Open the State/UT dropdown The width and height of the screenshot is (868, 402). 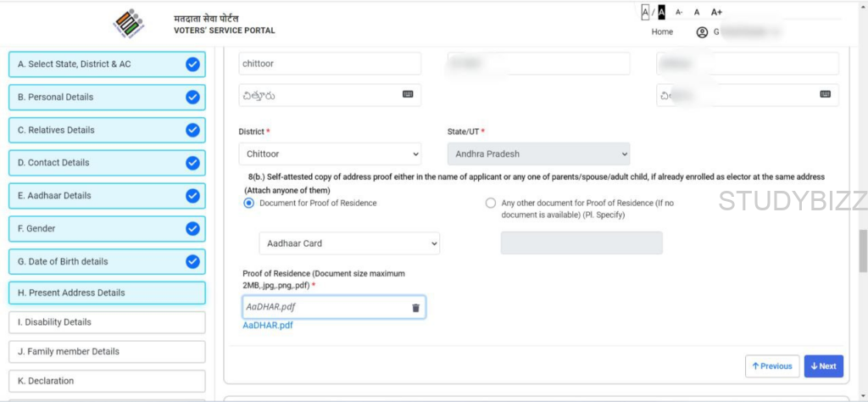coord(538,154)
